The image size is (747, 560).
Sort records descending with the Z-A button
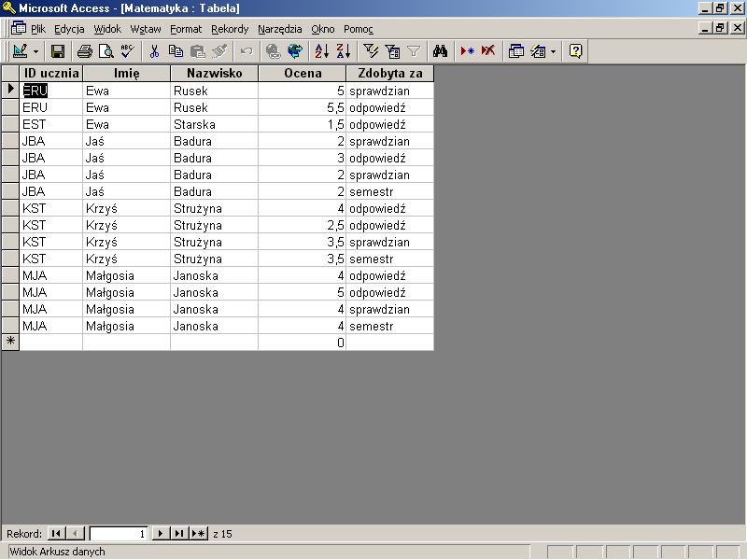(343, 51)
